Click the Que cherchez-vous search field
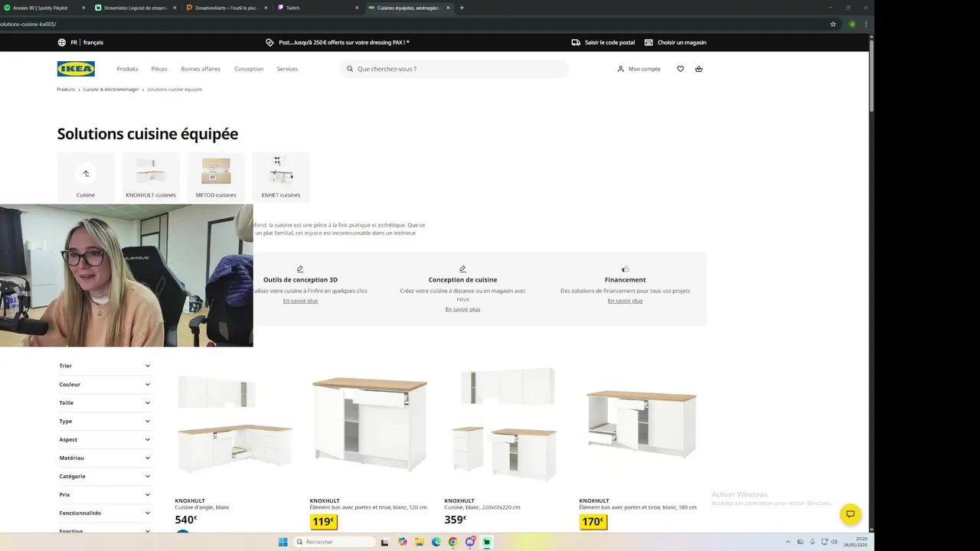This screenshot has height=551, width=980. [455, 69]
